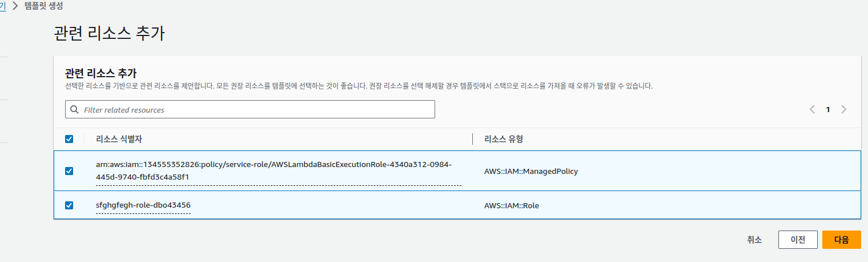Click the 리소스 식별자 column header
Image resolution: width=868 pixels, height=262 pixels.
click(x=123, y=139)
